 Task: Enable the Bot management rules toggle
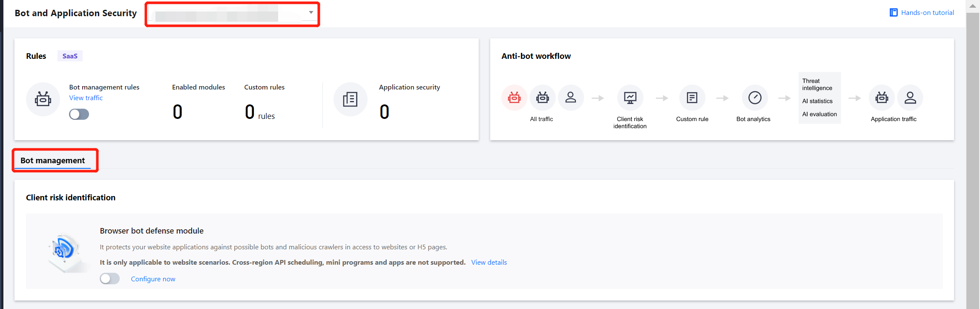[79, 114]
